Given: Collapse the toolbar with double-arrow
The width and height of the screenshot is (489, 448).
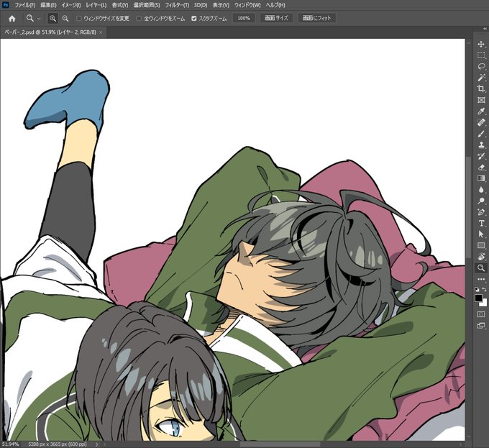Looking at the screenshot, I should [x=485, y=29].
